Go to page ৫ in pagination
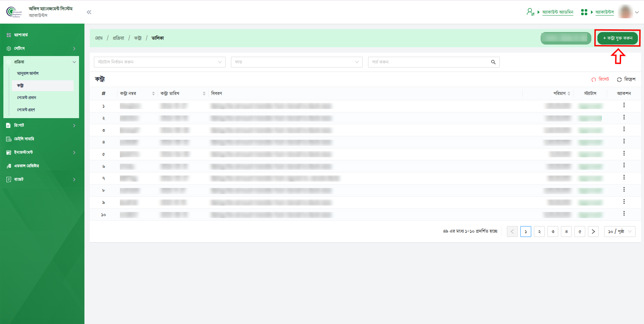644x324 pixels. click(580, 232)
